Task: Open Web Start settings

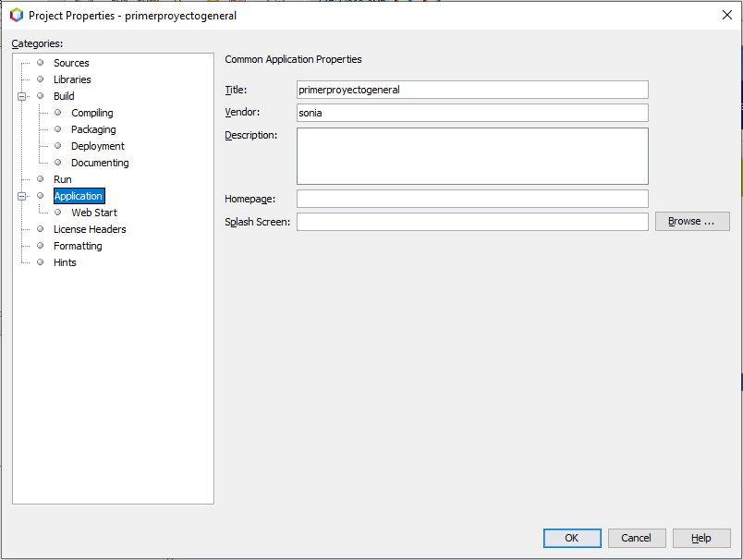Action: (x=94, y=213)
